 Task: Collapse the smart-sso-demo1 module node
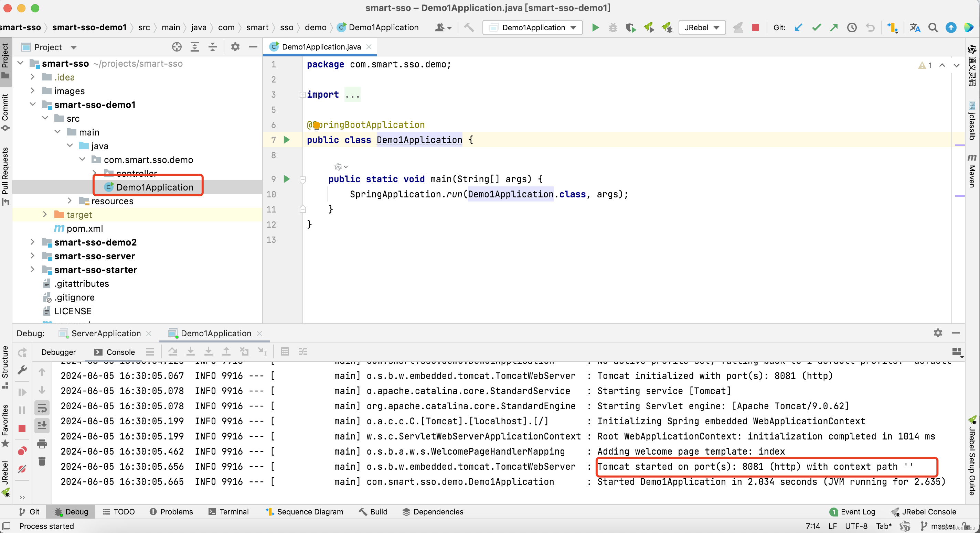tap(33, 105)
